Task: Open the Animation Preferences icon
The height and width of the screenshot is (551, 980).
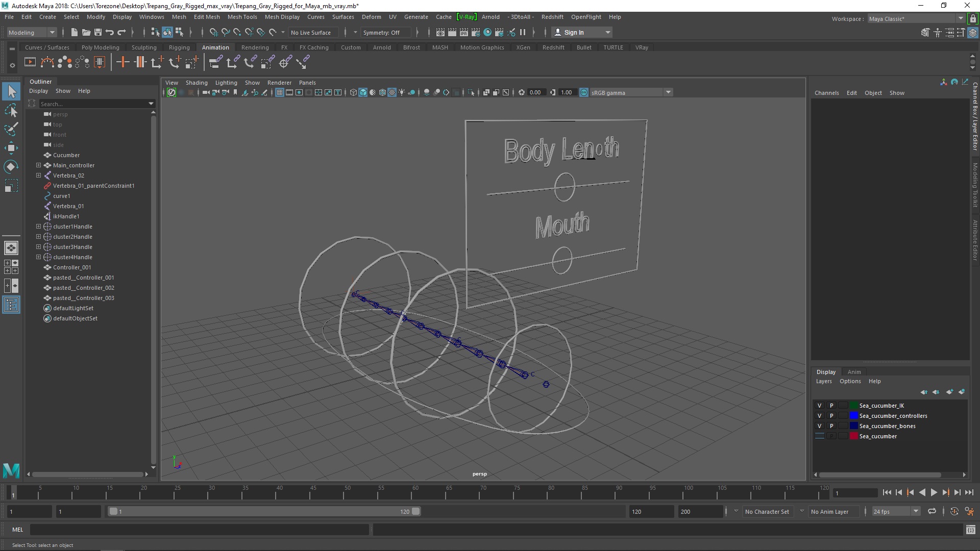Action: click(x=969, y=511)
